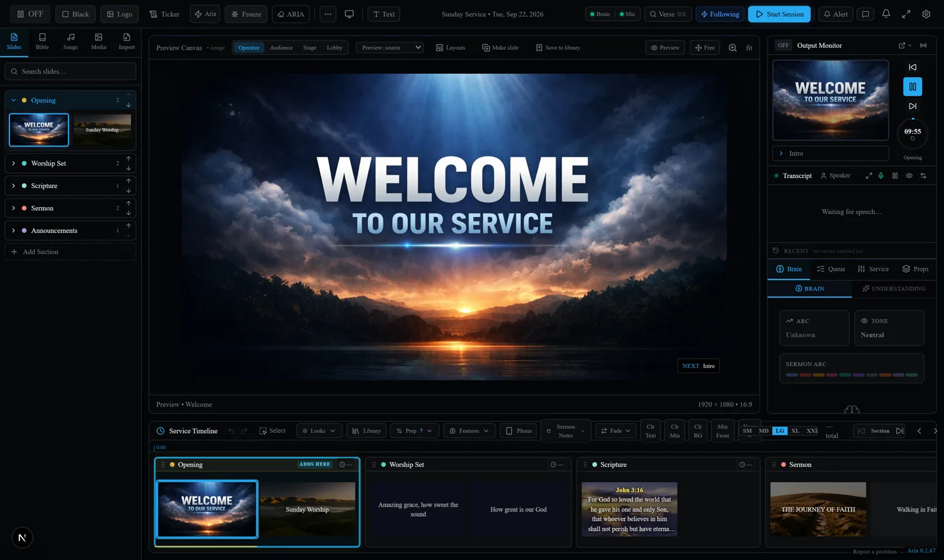This screenshot has width=944, height=560.
Task: Reset the 09:55 countdown timer
Action: tap(913, 139)
